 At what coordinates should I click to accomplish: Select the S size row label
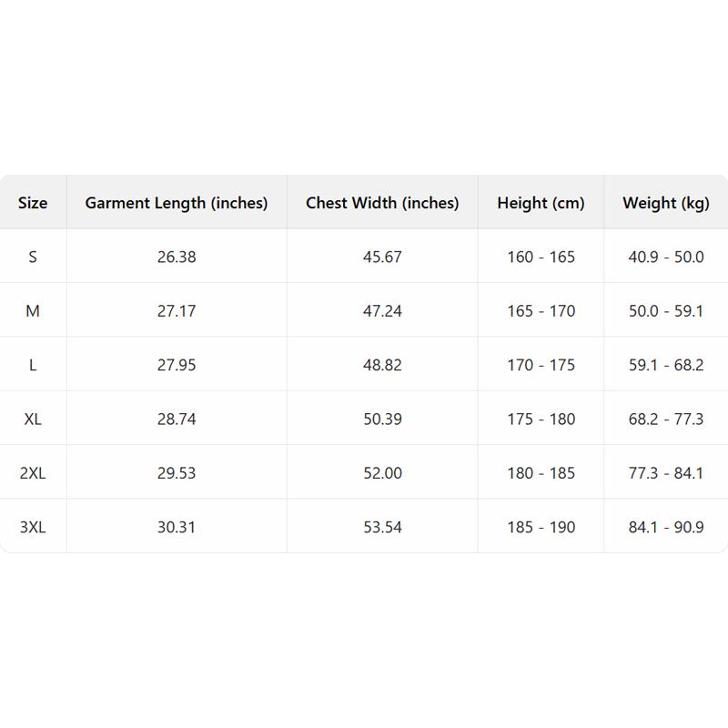click(33, 257)
